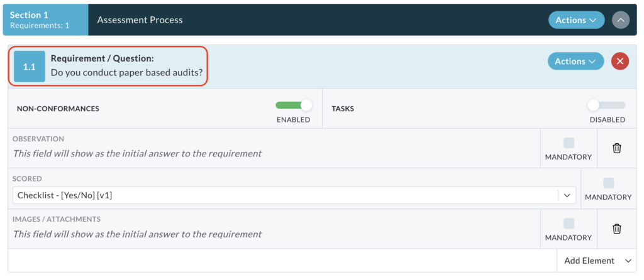
Task: Expand the Add Element dropdown
Action: pyautogui.click(x=597, y=261)
